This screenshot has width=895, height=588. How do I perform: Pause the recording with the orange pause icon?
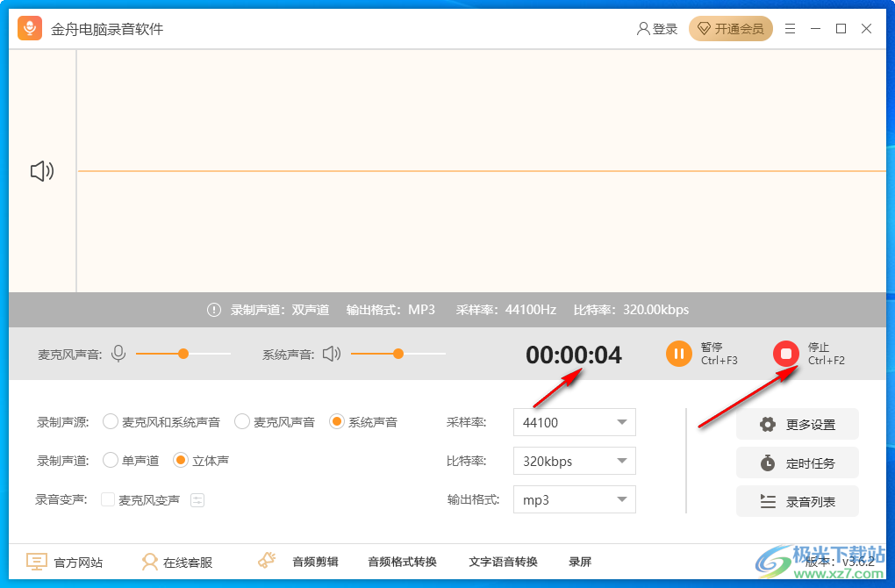(x=679, y=354)
